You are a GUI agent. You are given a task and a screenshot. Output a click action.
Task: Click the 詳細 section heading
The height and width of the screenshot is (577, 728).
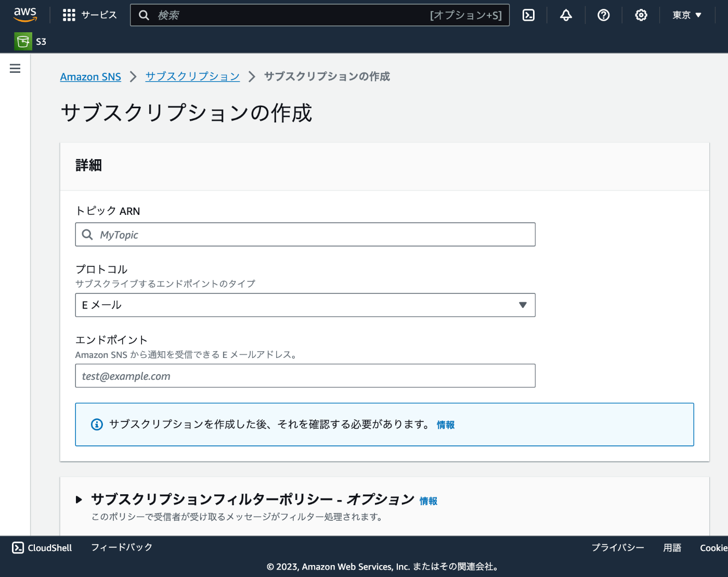(88, 165)
